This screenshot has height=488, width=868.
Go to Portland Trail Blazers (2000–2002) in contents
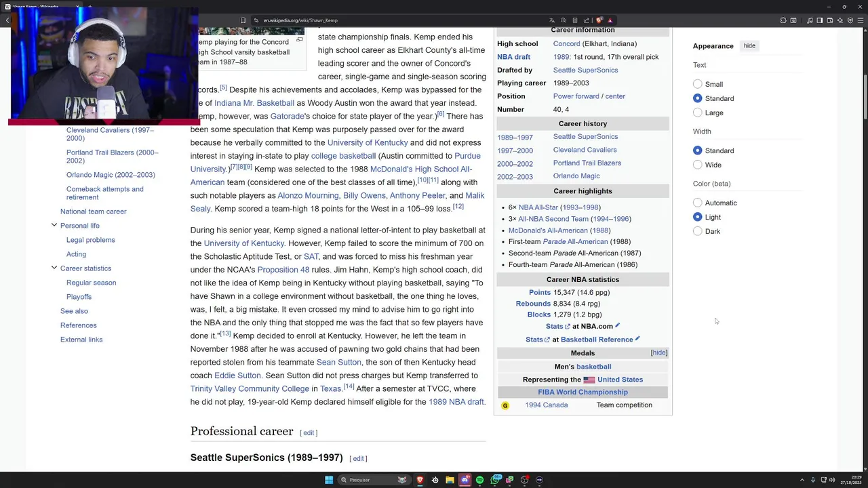tap(113, 157)
